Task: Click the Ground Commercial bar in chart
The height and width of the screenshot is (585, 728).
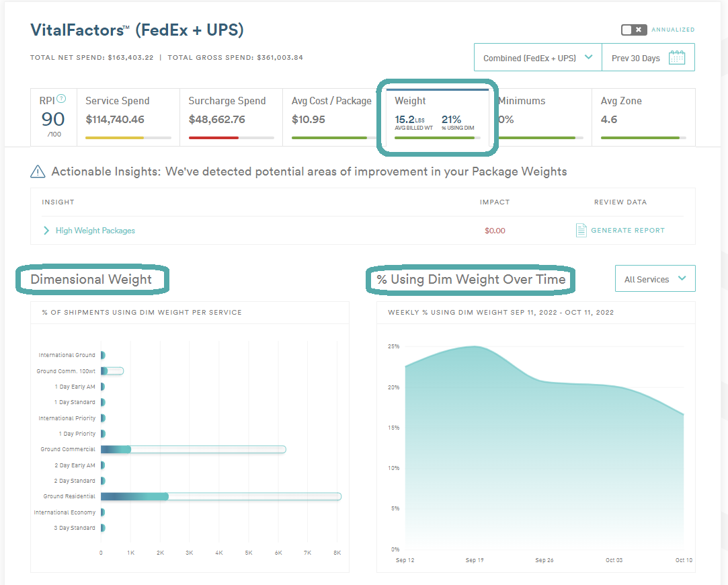Action: click(193, 449)
